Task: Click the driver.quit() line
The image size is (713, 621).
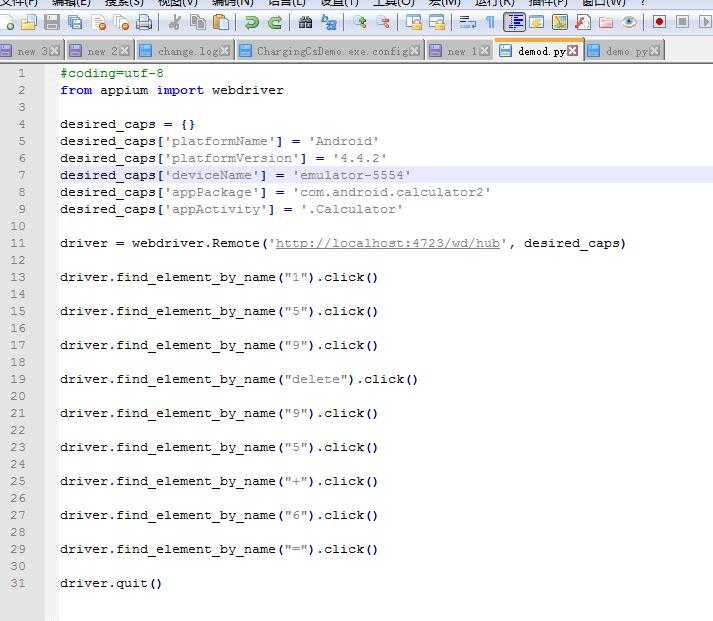Action: click(x=111, y=583)
